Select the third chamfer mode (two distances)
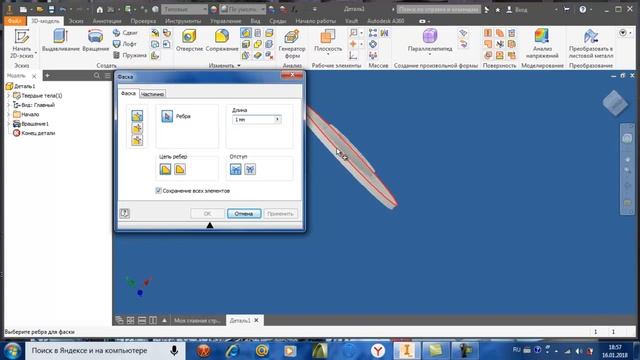Image resolution: width=640 pixels, height=360 pixels. 137,140
